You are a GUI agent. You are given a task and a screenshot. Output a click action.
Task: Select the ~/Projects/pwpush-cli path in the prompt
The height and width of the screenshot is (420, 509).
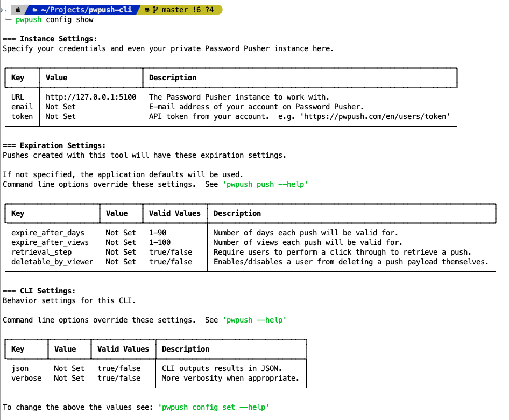(x=86, y=10)
